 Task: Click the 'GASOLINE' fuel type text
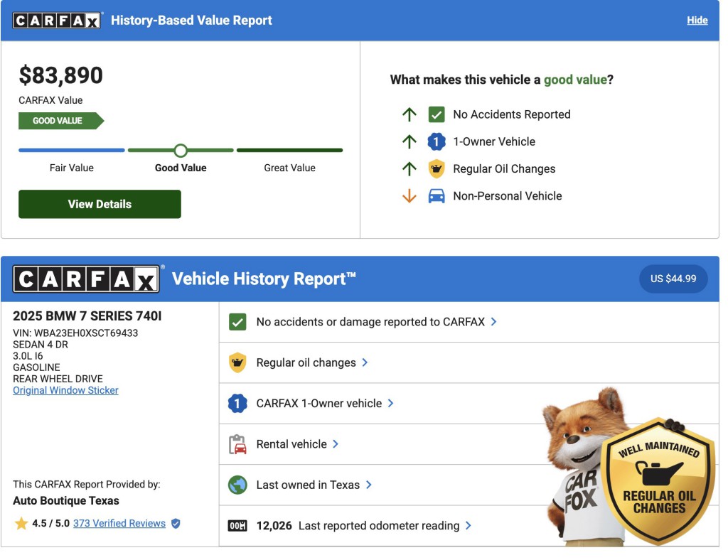pos(36,367)
